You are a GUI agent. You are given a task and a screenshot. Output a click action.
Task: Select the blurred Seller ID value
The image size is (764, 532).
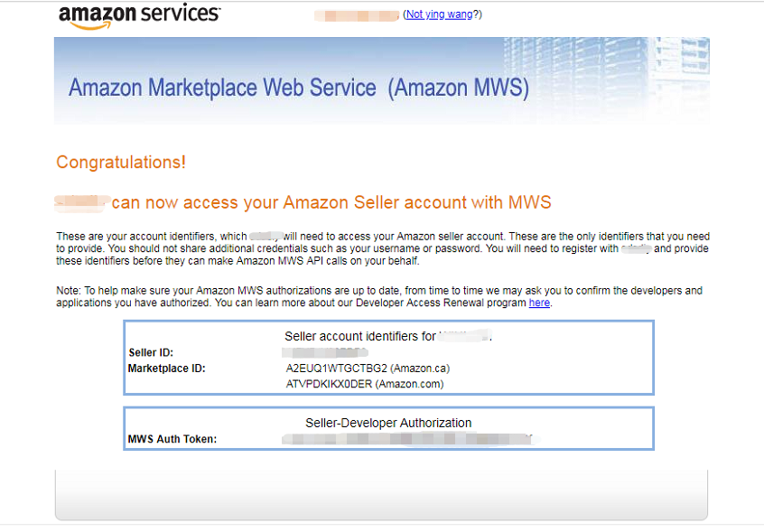(x=324, y=352)
